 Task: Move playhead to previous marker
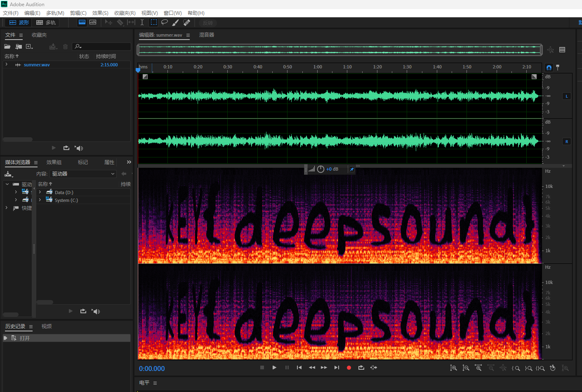point(299,367)
